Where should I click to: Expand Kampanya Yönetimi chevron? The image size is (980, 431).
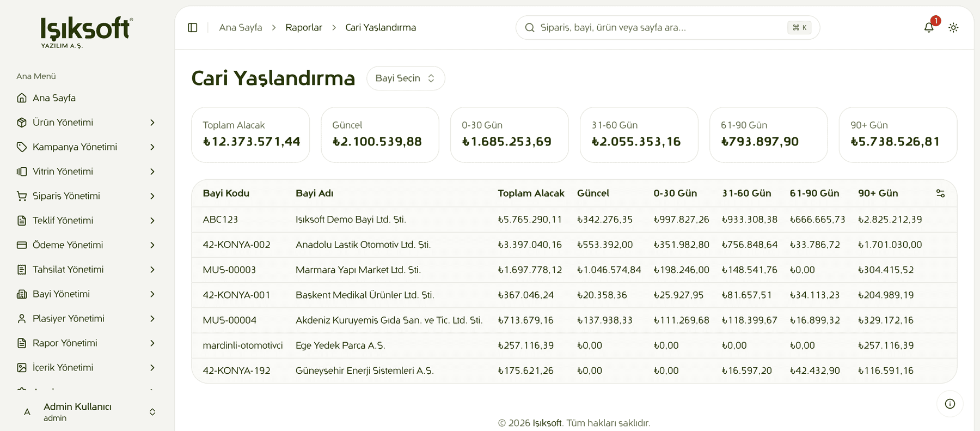tap(152, 147)
